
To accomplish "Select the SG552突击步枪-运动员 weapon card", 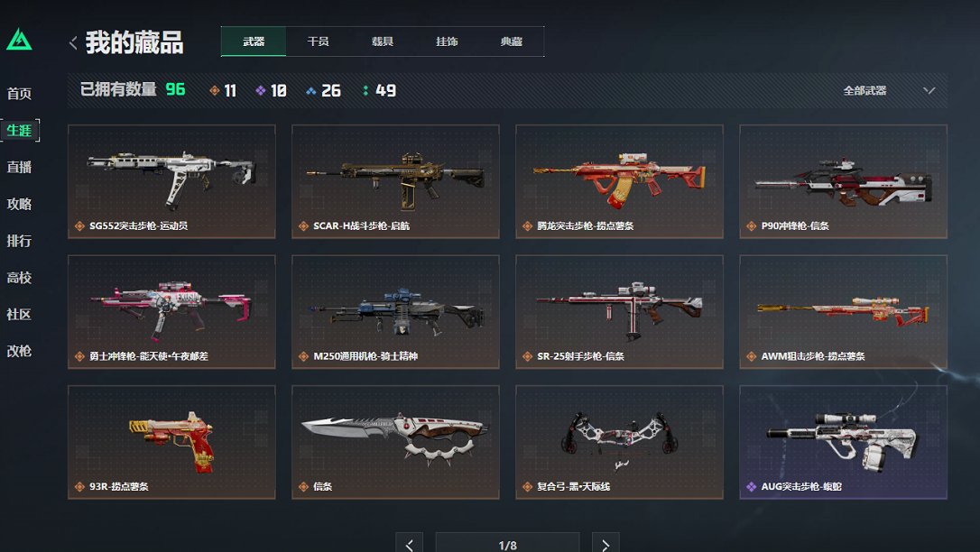I will pos(171,181).
